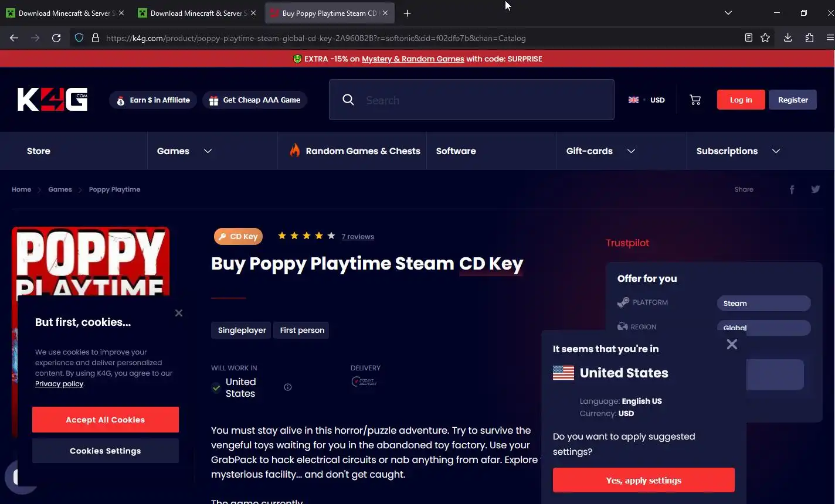Go back with browser back arrow

(x=14, y=38)
